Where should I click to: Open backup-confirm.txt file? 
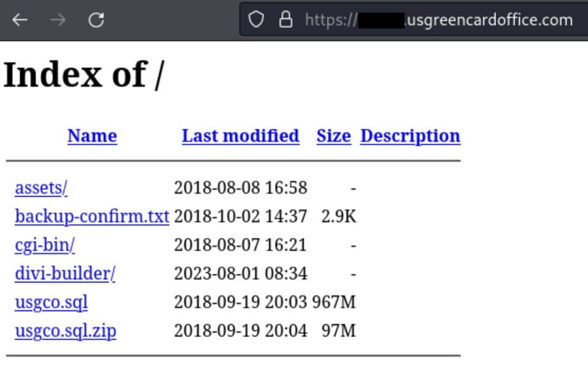coord(92,216)
